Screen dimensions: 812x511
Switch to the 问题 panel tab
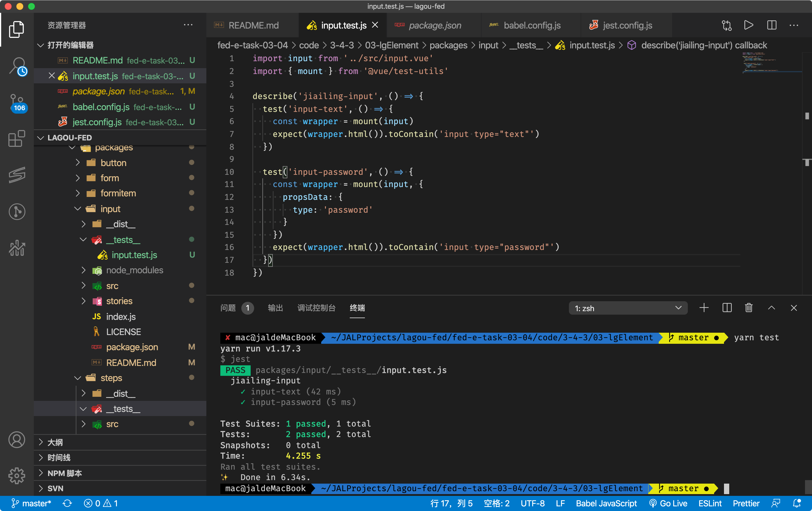pos(228,308)
